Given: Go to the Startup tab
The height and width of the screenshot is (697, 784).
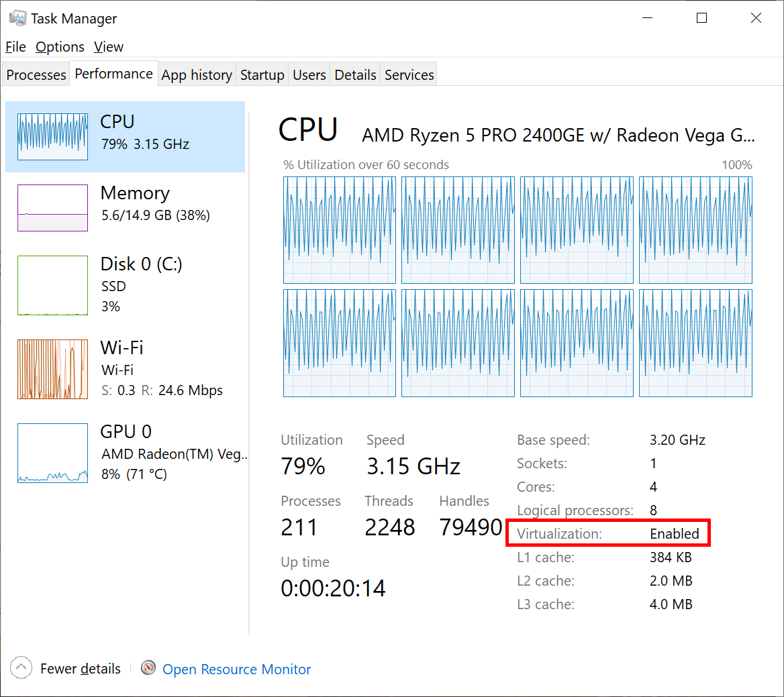Looking at the screenshot, I should (262, 74).
